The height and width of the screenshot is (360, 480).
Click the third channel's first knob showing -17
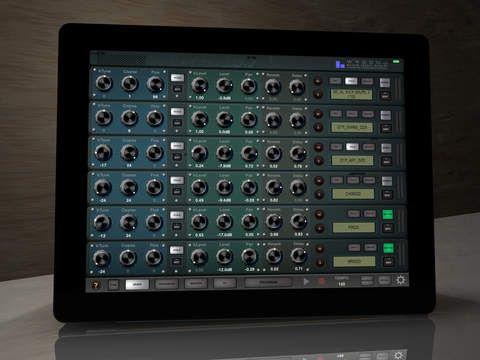point(103,153)
